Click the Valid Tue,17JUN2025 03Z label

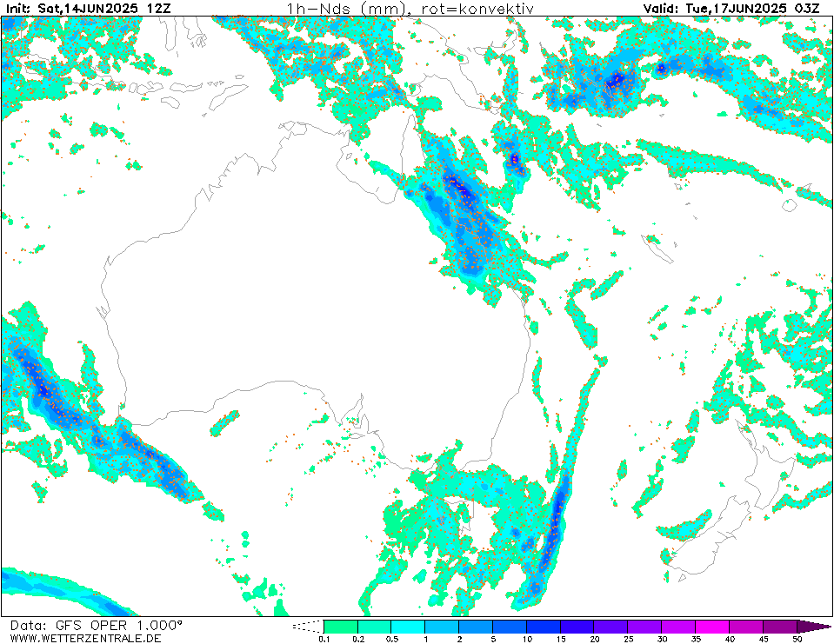point(731,9)
